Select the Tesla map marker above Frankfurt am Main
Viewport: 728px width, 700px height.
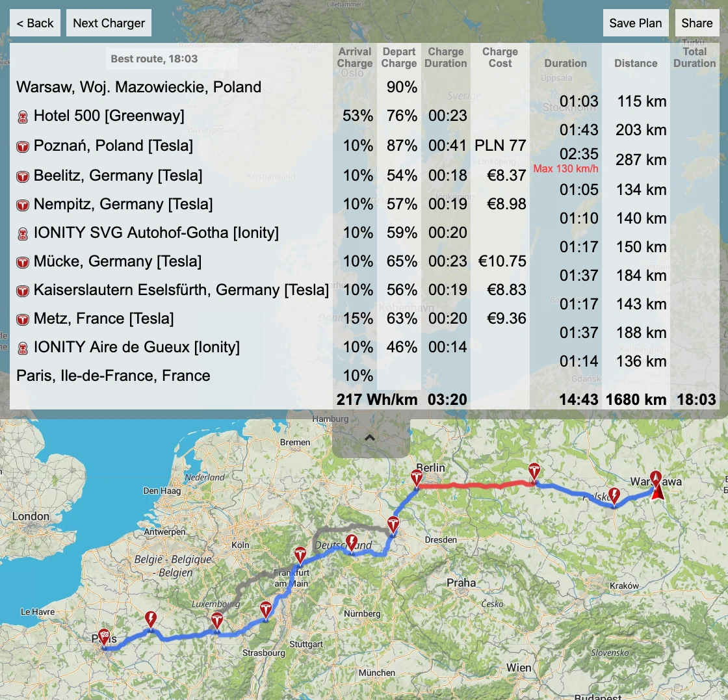click(300, 556)
